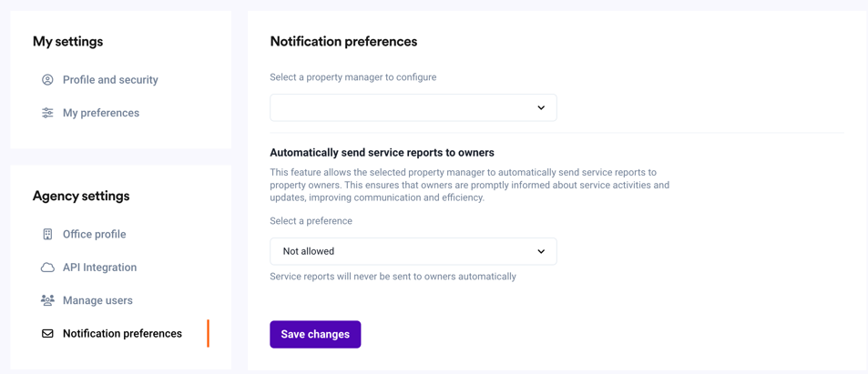Open the property manager dropdown chevron
This screenshot has height=374, width=868.
541,107
